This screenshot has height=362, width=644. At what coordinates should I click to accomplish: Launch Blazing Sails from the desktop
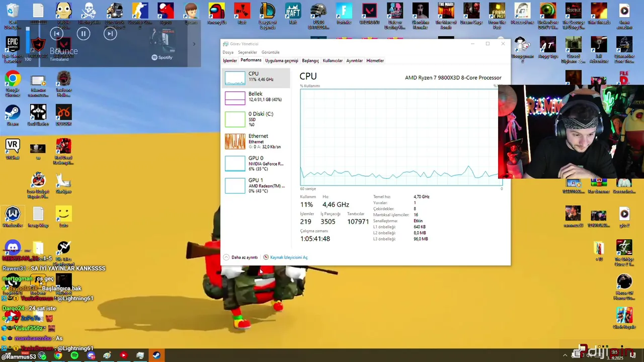pos(89,14)
